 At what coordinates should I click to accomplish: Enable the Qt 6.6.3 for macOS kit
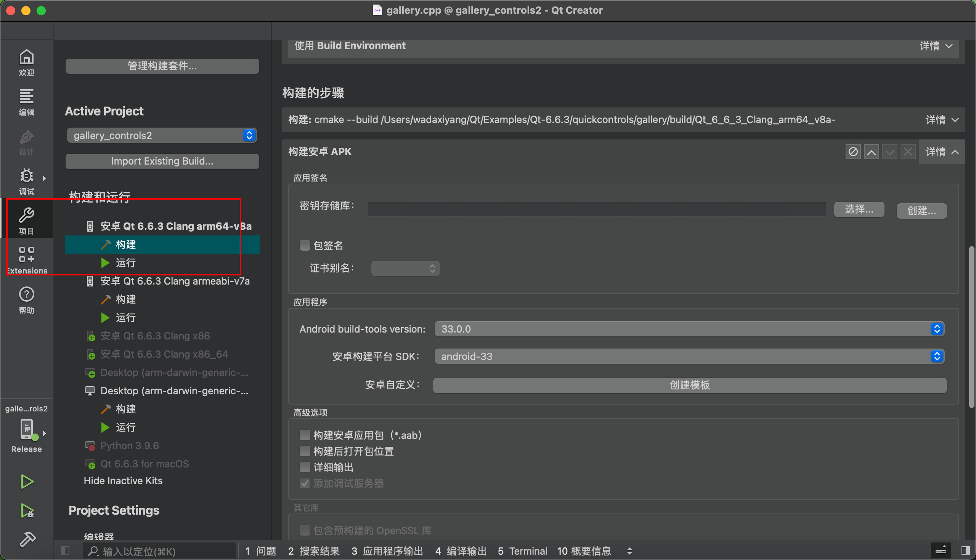[x=137, y=464]
